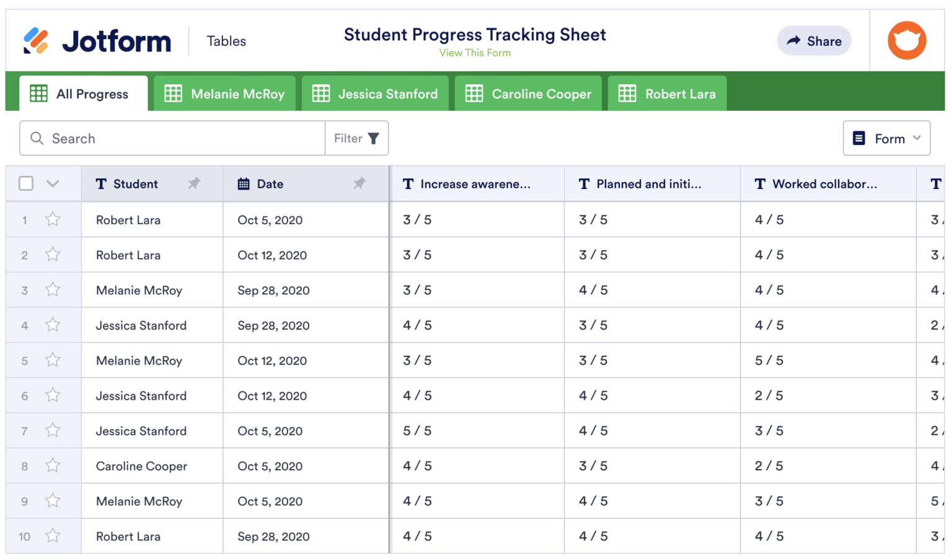This screenshot has width=952, height=560.
Task: Switch to the Robert Lara tab
Action: coord(667,94)
